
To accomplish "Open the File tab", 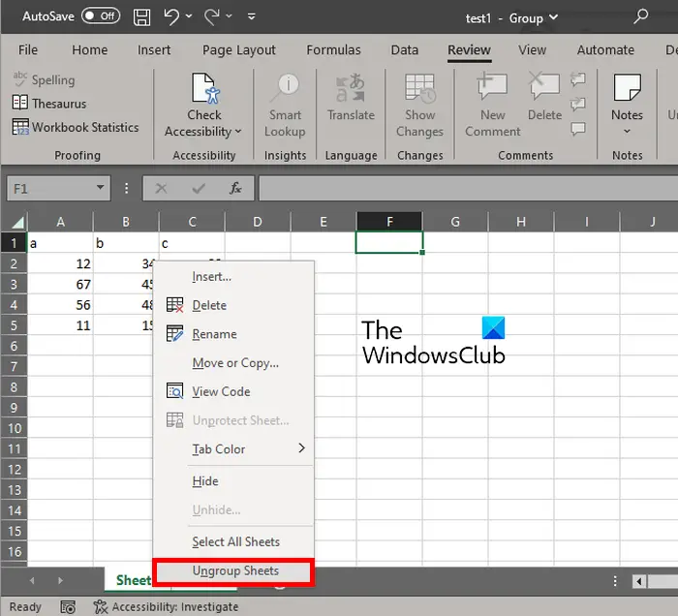I will point(28,50).
